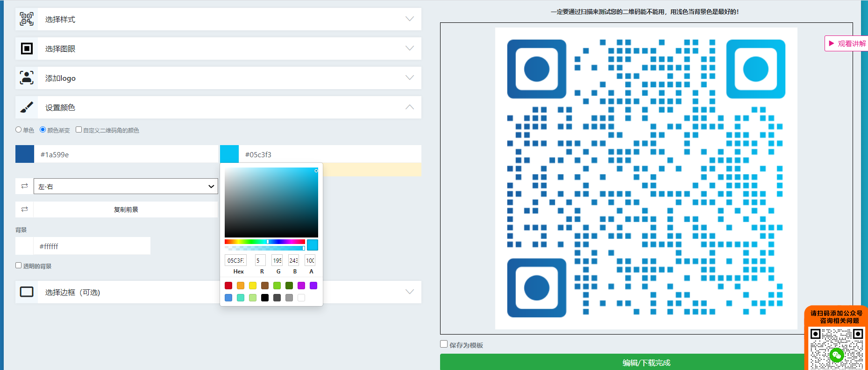The height and width of the screenshot is (370, 868).
Task: Click the orange WeChat QR code widget
Action: (836, 338)
